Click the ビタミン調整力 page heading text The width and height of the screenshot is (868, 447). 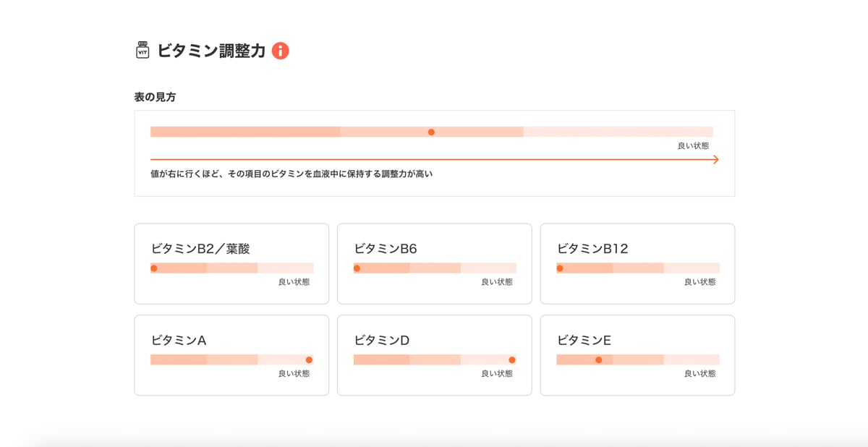pos(211,51)
